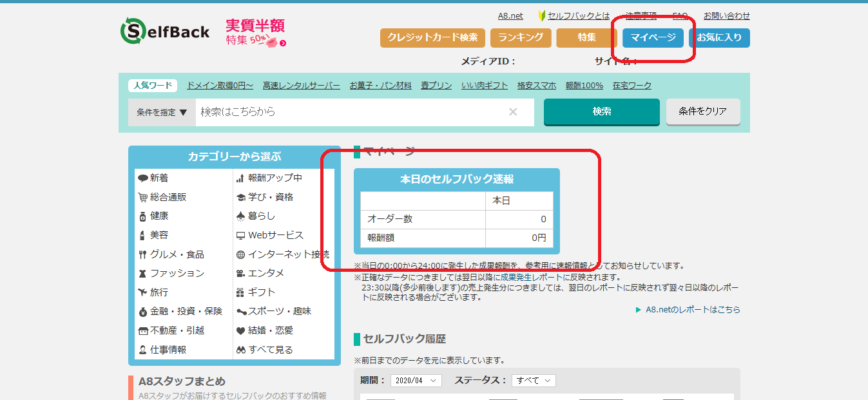Open the ステータス すべて dropdown
This screenshot has width=868, height=400.
tap(534, 381)
